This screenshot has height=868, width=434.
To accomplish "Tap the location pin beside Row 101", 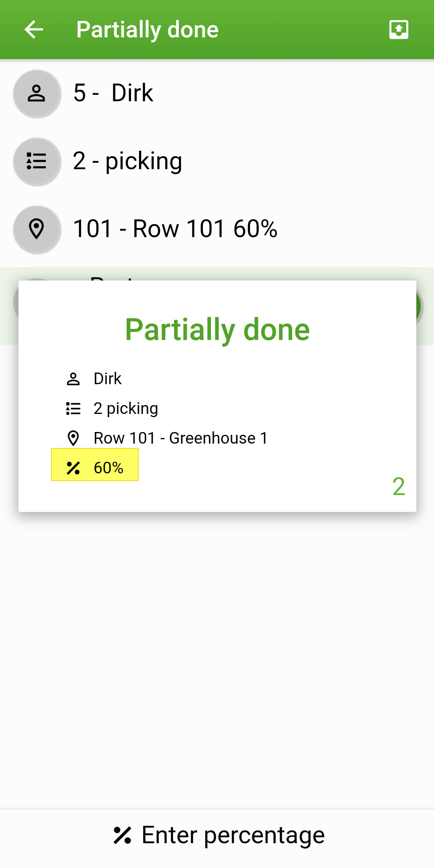I will (x=37, y=229).
